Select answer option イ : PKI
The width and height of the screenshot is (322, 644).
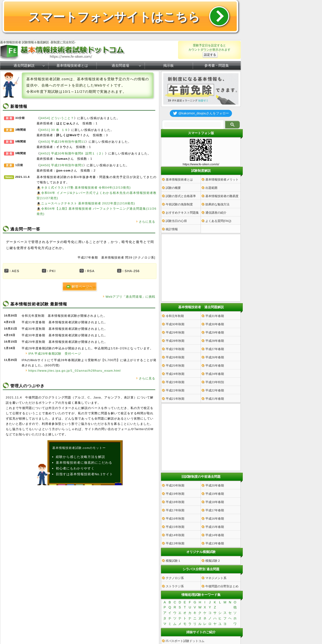pyautogui.click(x=49, y=271)
